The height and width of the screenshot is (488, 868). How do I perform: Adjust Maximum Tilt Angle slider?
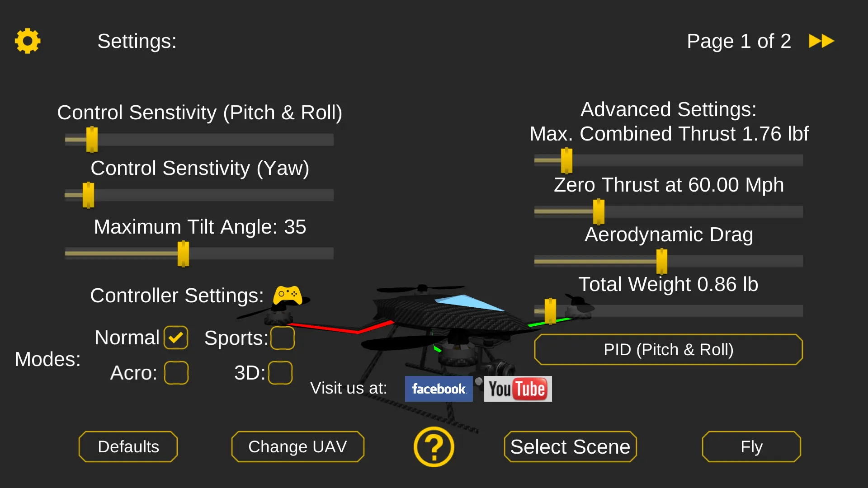(183, 253)
